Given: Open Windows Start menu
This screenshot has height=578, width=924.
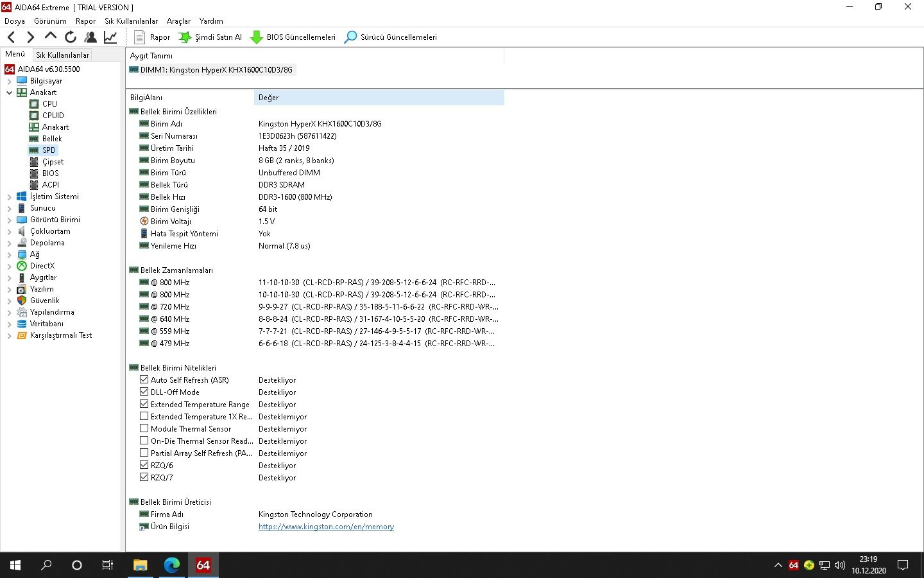Looking at the screenshot, I should click(x=15, y=565).
